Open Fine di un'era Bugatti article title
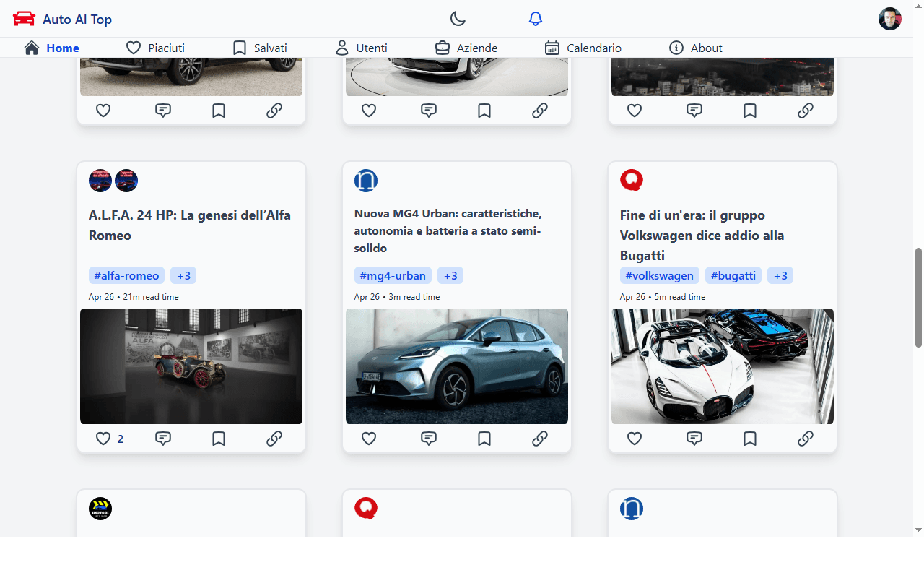 pyautogui.click(x=702, y=236)
